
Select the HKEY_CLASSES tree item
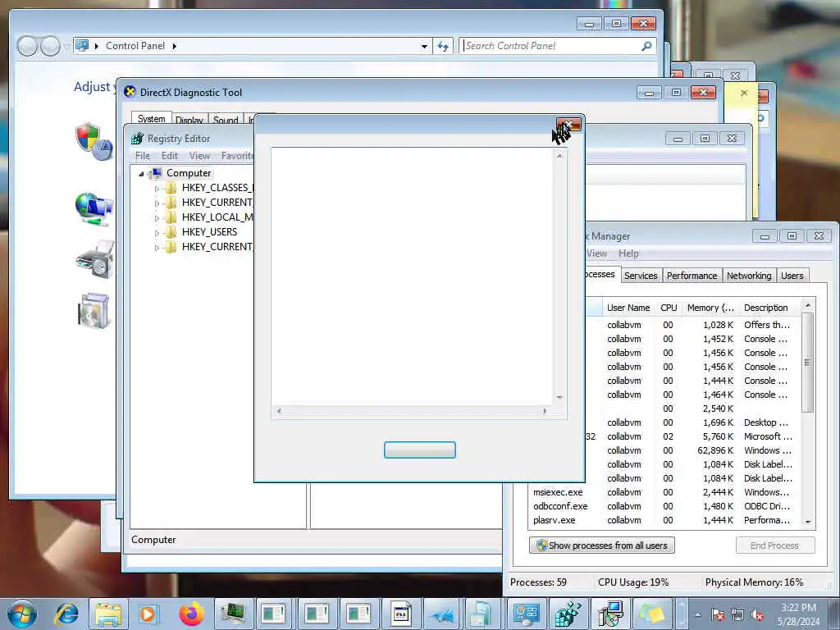(217, 188)
